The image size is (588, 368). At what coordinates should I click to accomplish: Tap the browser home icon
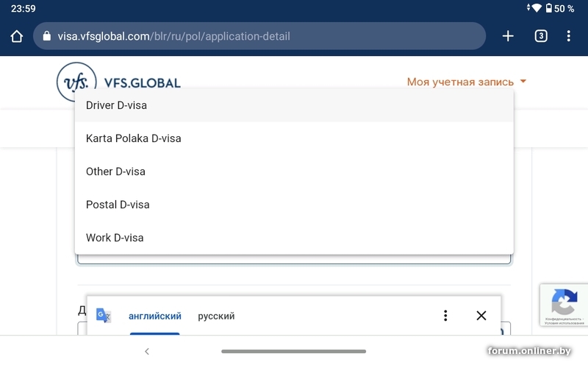click(16, 36)
